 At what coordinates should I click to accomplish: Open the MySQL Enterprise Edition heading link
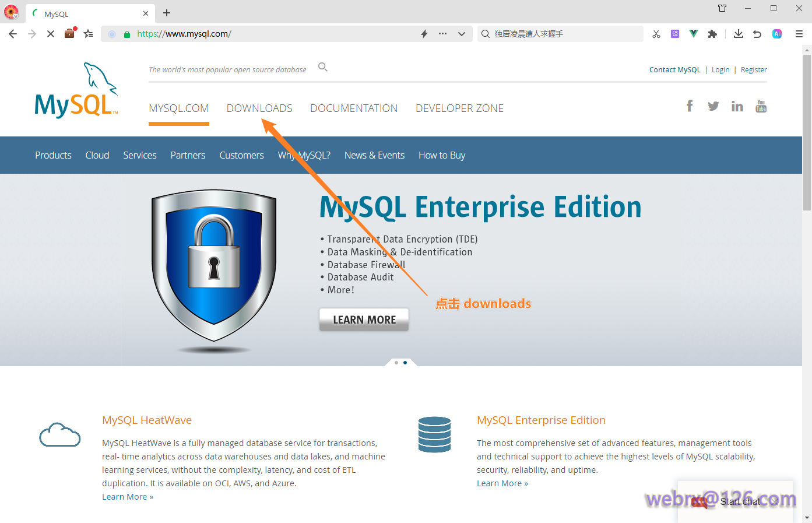(541, 420)
